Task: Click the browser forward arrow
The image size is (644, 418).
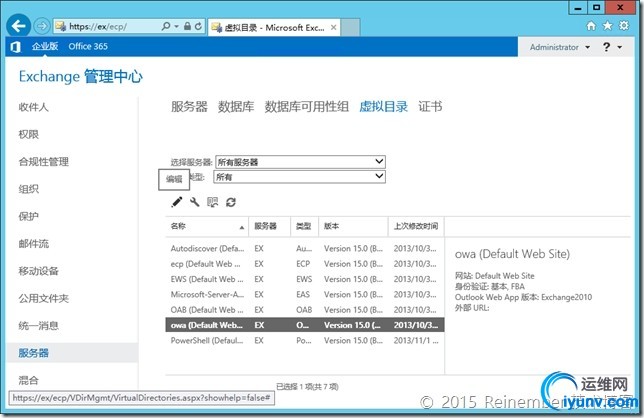Action: (41, 26)
